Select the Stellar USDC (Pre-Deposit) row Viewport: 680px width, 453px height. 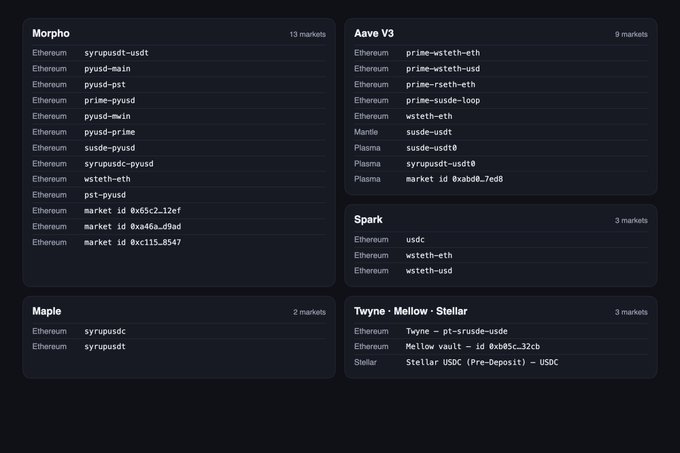point(501,362)
